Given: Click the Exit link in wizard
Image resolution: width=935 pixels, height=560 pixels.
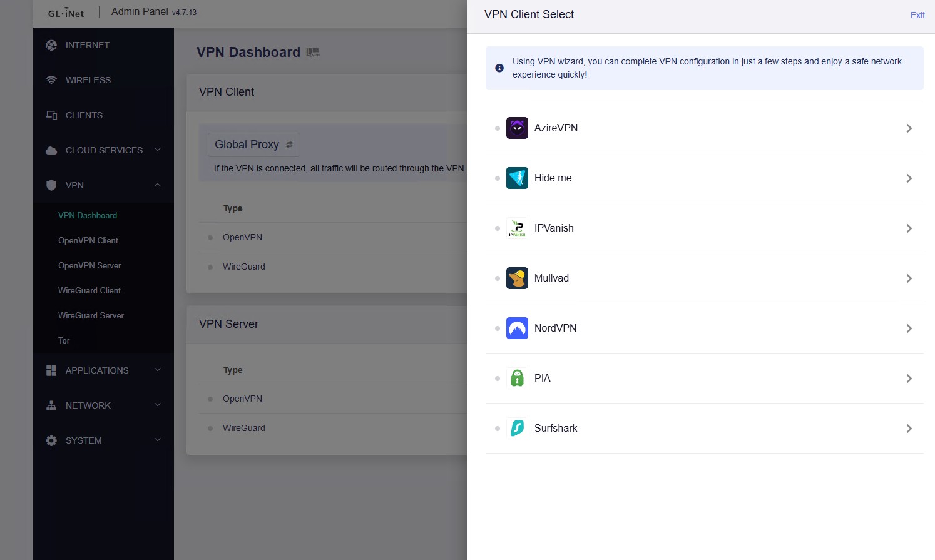Looking at the screenshot, I should (x=917, y=15).
